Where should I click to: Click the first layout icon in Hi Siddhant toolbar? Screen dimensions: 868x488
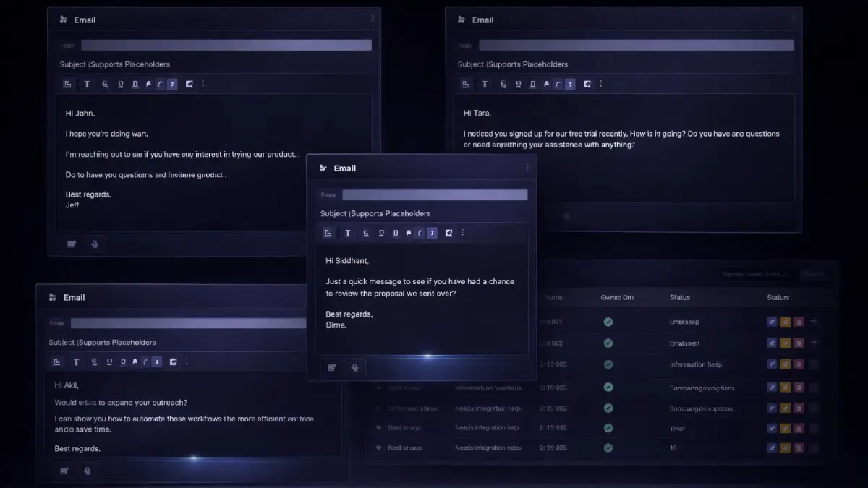[328, 233]
